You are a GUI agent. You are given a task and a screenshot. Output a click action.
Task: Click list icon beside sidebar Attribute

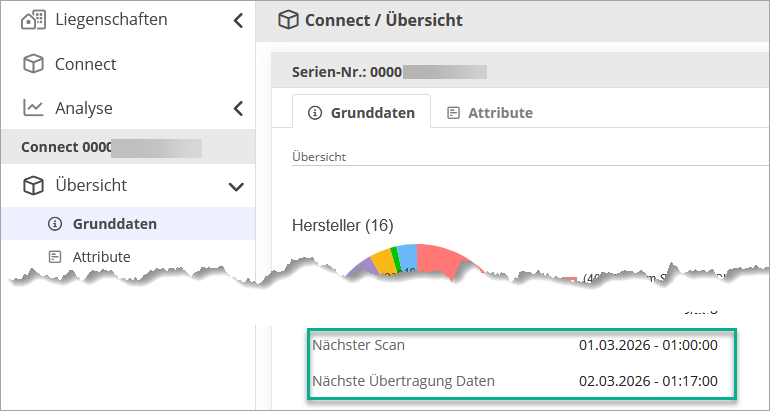click(55, 257)
